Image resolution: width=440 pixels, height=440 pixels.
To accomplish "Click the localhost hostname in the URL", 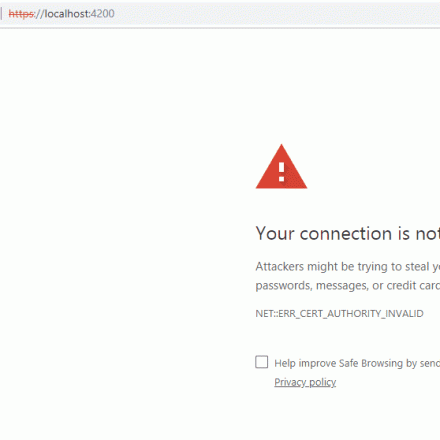I will click(x=67, y=14).
